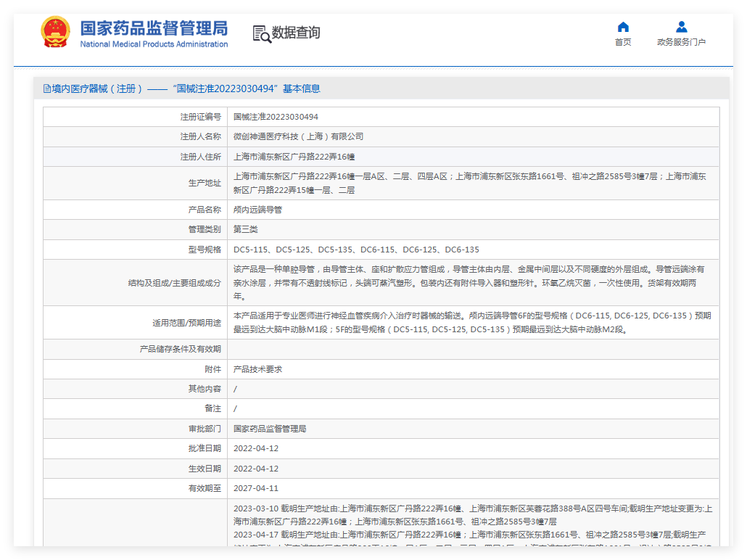Click the 2023-04-17 change record text
747x560 pixels.
473,540
